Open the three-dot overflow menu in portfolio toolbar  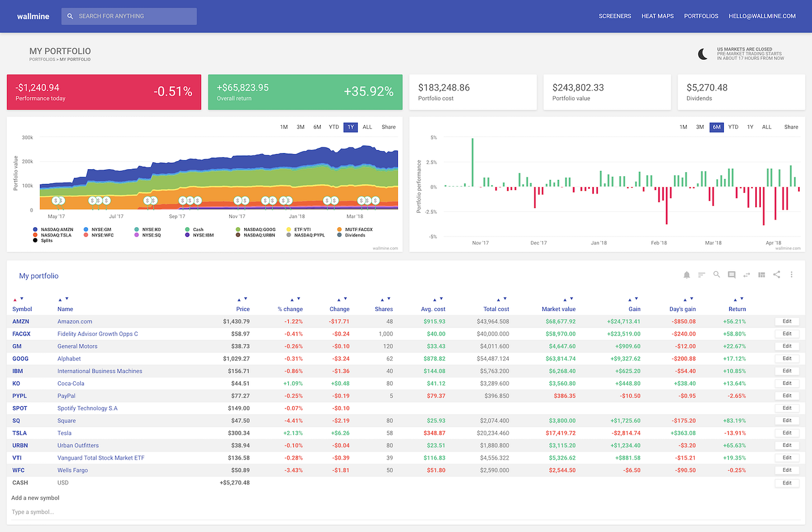[792, 275]
